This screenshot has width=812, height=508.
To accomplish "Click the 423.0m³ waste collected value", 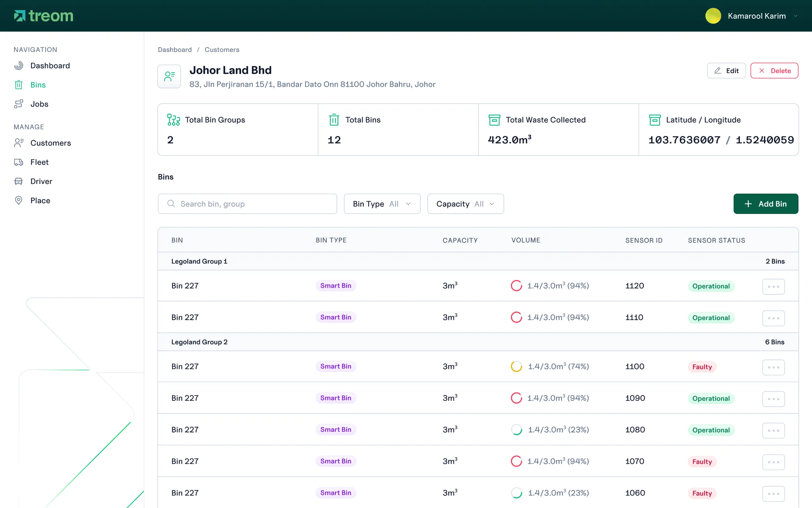I will click(x=509, y=139).
